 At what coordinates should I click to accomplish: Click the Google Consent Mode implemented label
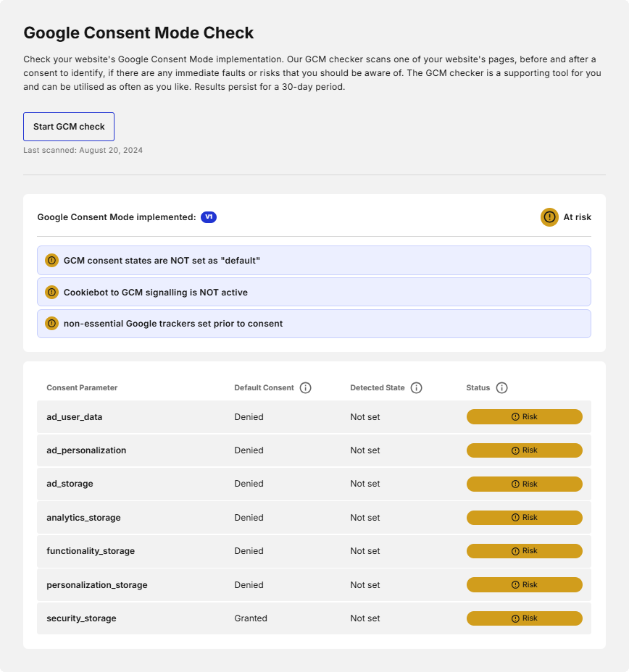click(x=117, y=217)
